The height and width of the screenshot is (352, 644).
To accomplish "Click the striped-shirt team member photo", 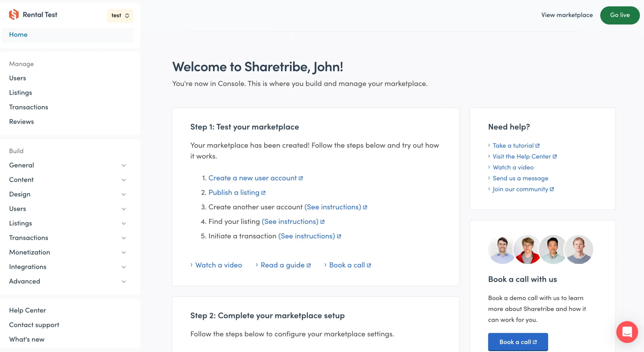I will [579, 249].
